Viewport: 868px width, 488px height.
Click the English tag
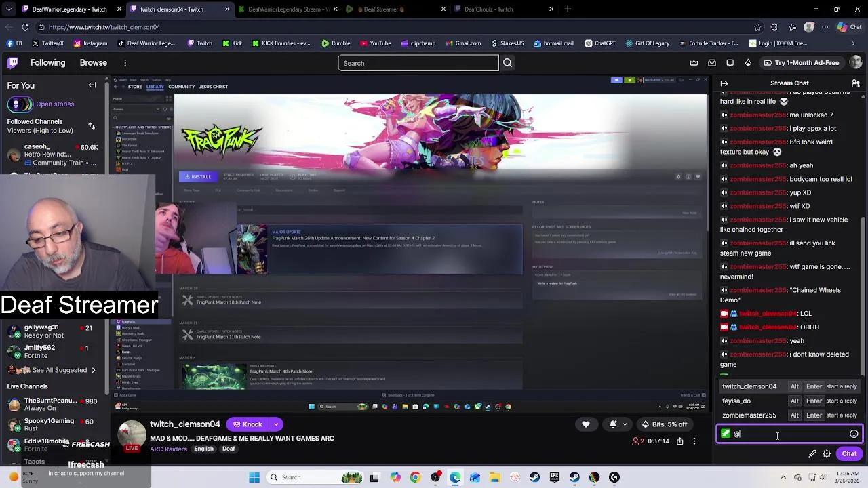tap(203, 449)
